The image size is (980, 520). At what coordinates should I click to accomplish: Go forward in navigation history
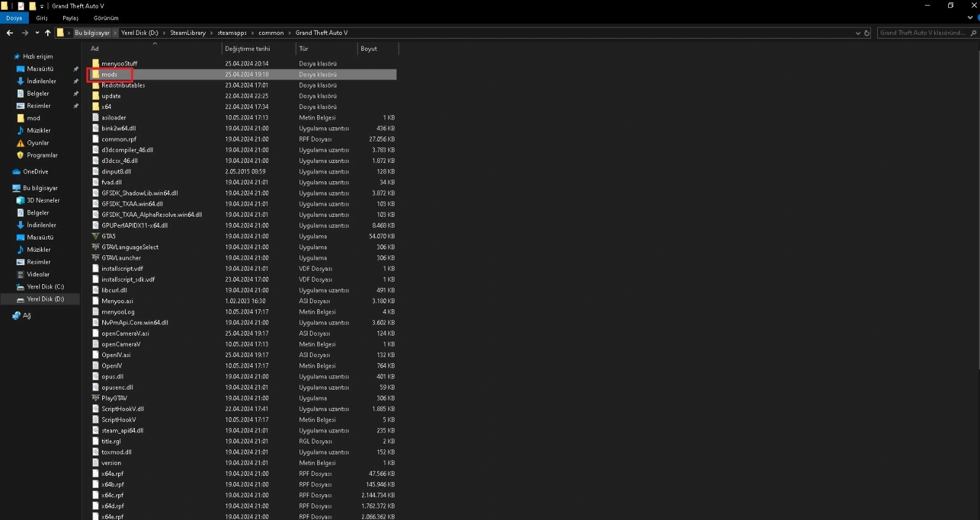coord(24,33)
